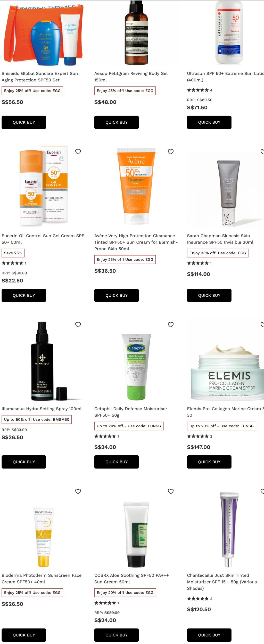Quick buy Sarah Chapman Skinesis Skin Insurance
The height and width of the screenshot is (644, 264).
209,295
